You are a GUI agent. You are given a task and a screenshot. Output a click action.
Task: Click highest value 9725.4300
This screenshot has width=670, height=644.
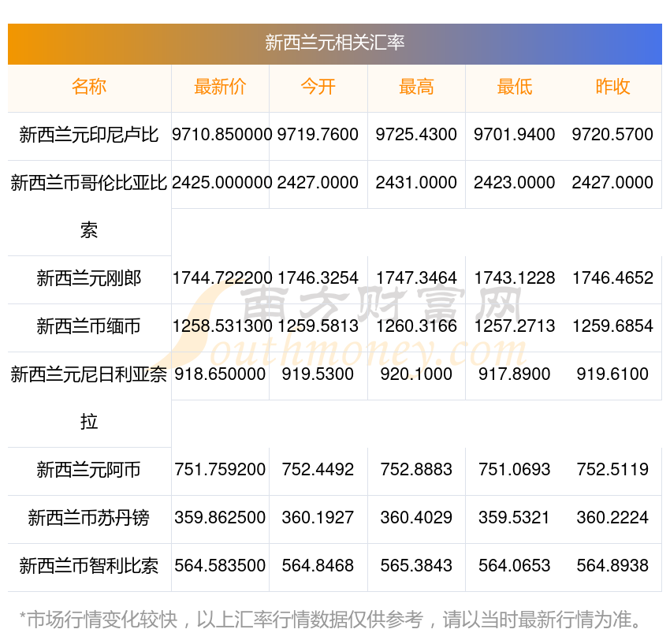(x=416, y=135)
